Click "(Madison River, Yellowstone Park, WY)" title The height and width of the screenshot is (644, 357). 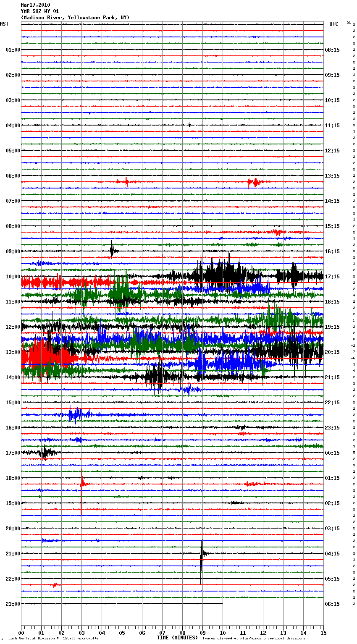click(x=75, y=18)
